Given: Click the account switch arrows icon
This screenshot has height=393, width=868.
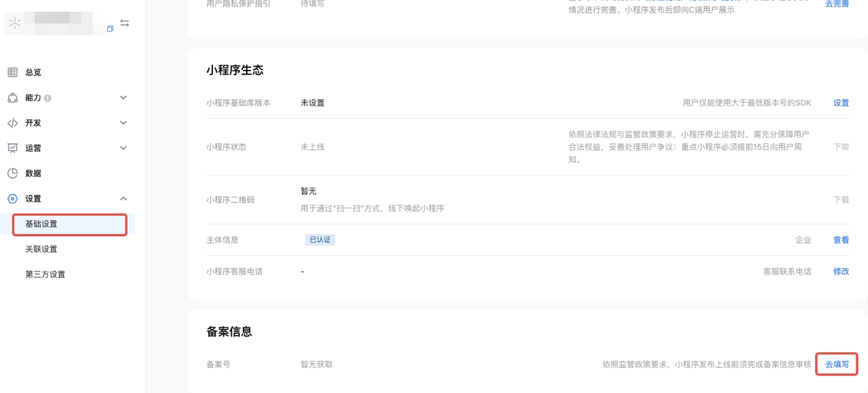Looking at the screenshot, I should [125, 23].
